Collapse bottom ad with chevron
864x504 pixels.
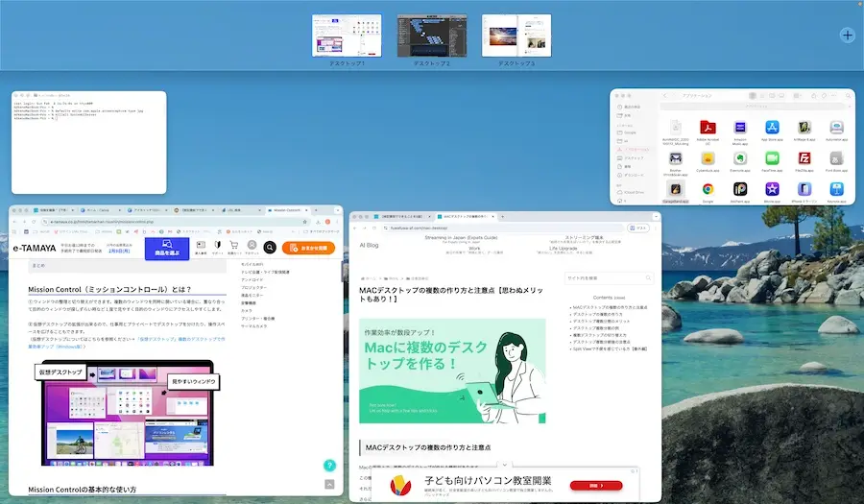click(x=504, y=465)
